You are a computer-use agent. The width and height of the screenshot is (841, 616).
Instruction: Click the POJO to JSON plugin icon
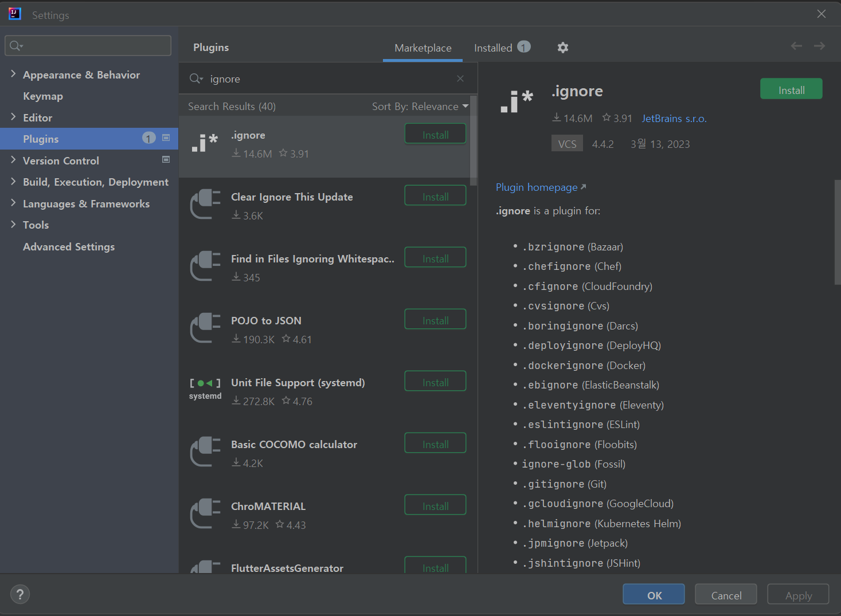point(205,328)
